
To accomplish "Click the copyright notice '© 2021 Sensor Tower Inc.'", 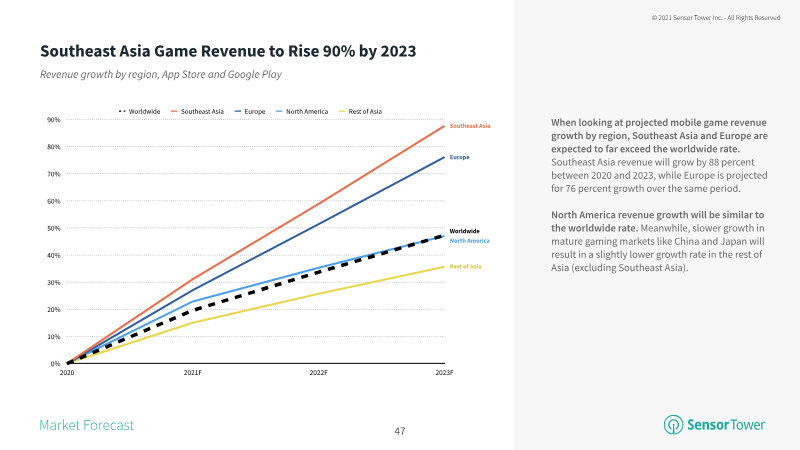I will click(x=716, y=18).
